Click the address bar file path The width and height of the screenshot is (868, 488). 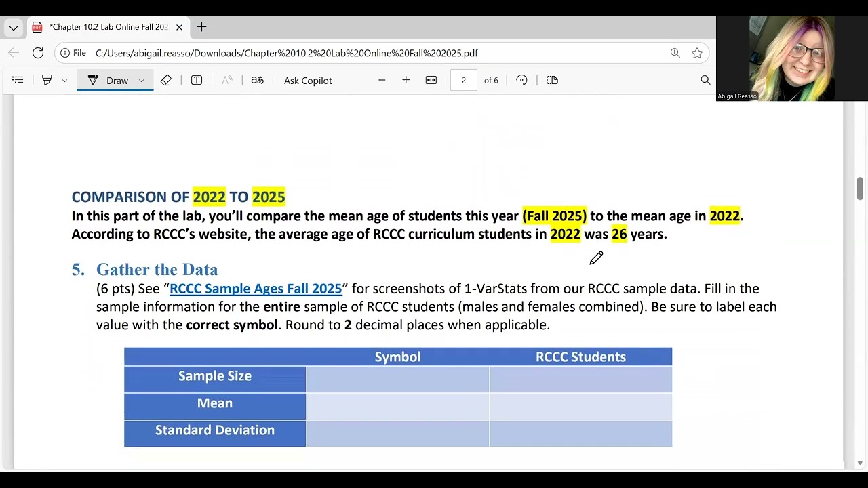point(287,53)
